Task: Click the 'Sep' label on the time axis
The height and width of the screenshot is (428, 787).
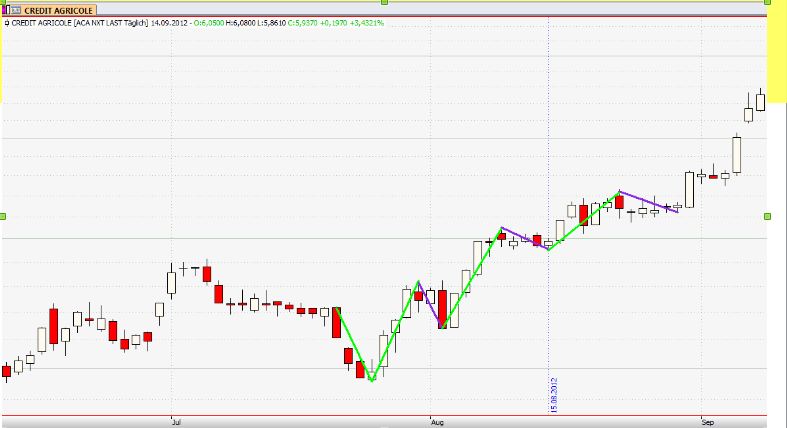Action: [x=708, y=422]
